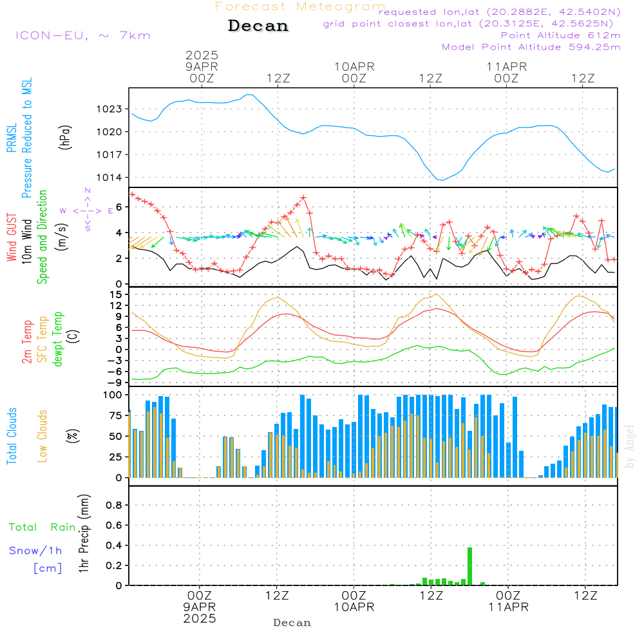Click the 100 cloud percentage axis value

pyautogui.click(x=113, y=395)
